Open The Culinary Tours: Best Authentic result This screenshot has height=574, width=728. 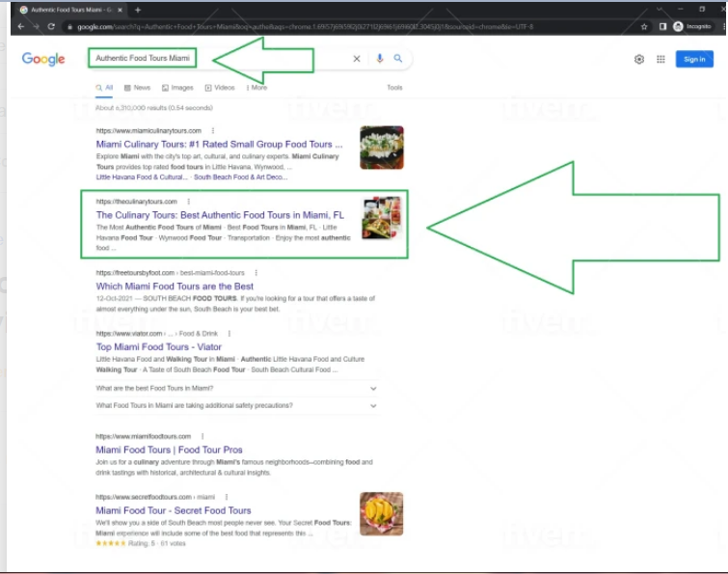(220, 215)
